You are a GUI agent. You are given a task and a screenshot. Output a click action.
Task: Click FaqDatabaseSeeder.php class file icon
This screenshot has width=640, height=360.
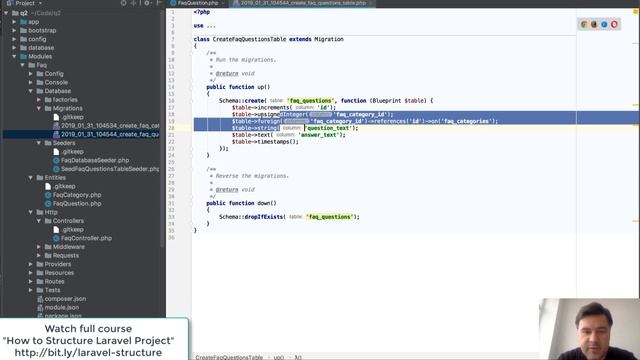(x=56, y=160)
